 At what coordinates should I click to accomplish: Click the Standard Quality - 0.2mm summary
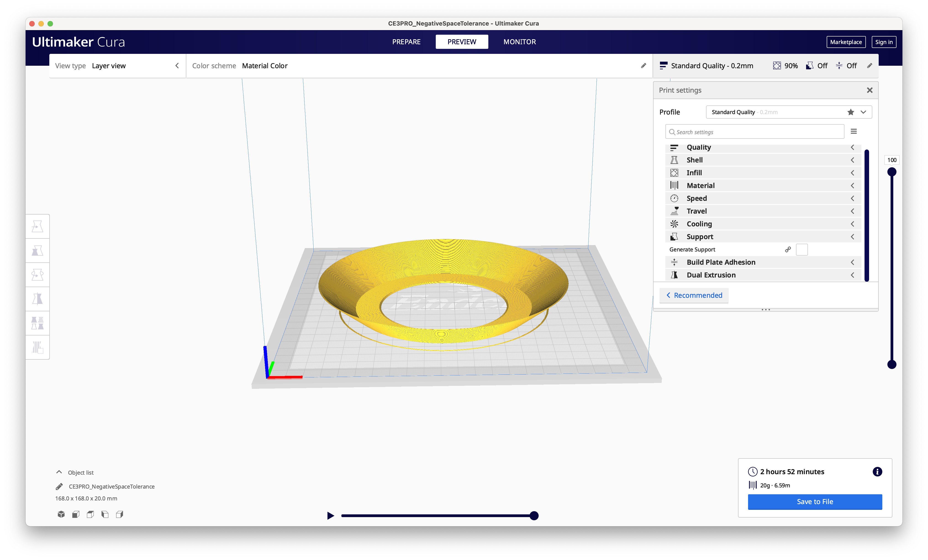[x=706, y=65]
